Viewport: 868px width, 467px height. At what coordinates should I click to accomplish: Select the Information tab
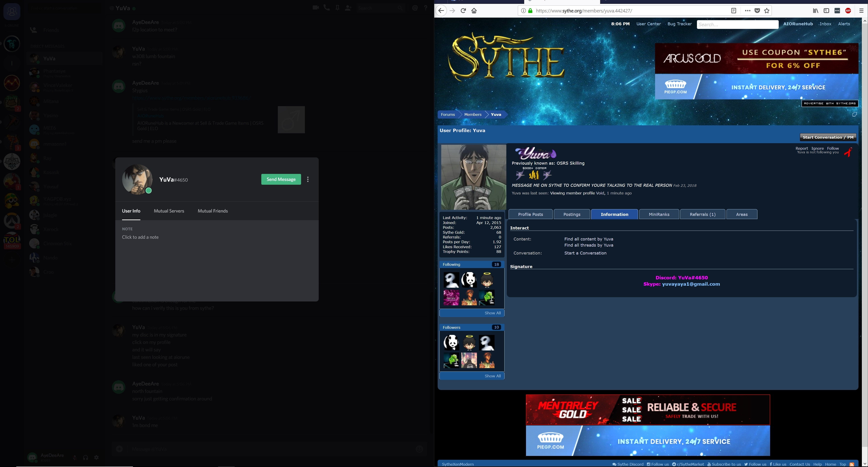tap(615, 215)
